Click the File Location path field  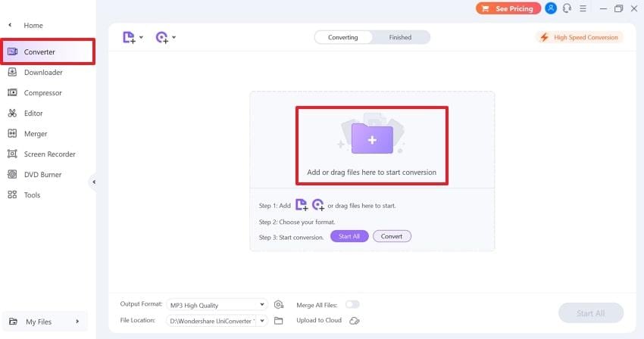pyautogui.click(x=211, y=321)
